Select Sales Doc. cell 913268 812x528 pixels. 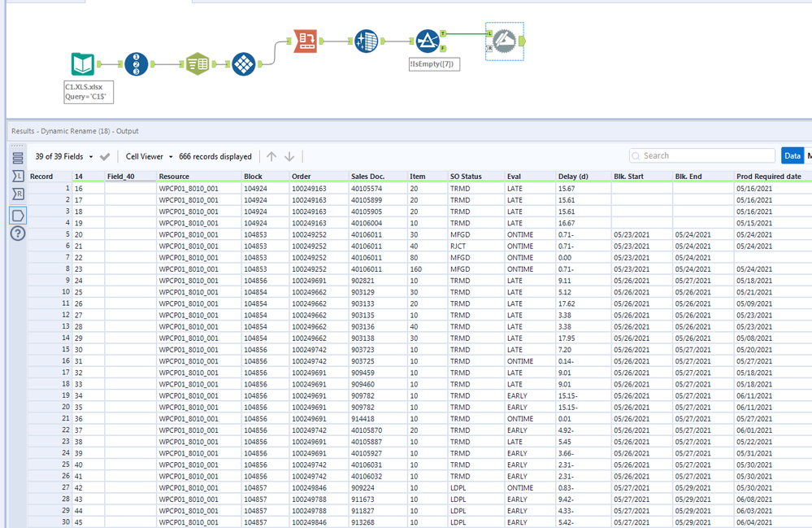378,522
